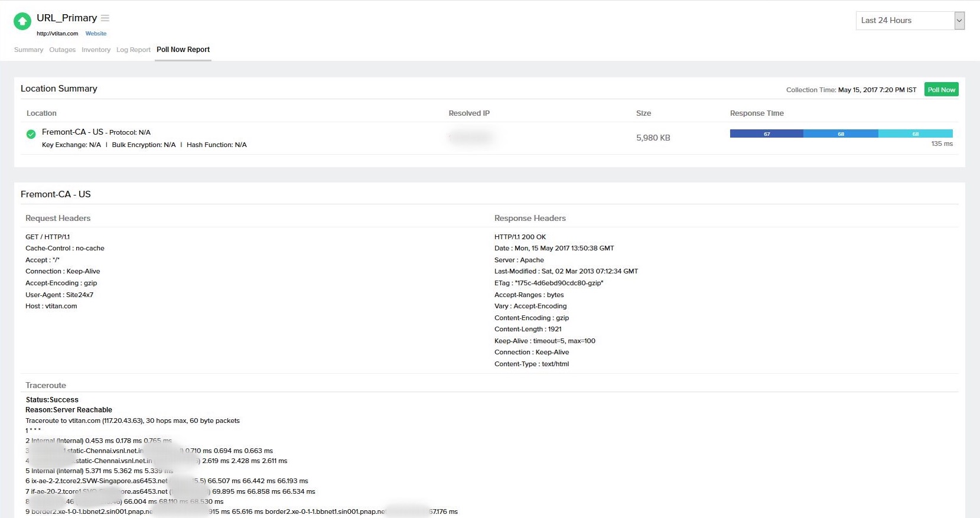Switch to the Summary tab
This screenshot has width=980, height=518.
point(28,50)
